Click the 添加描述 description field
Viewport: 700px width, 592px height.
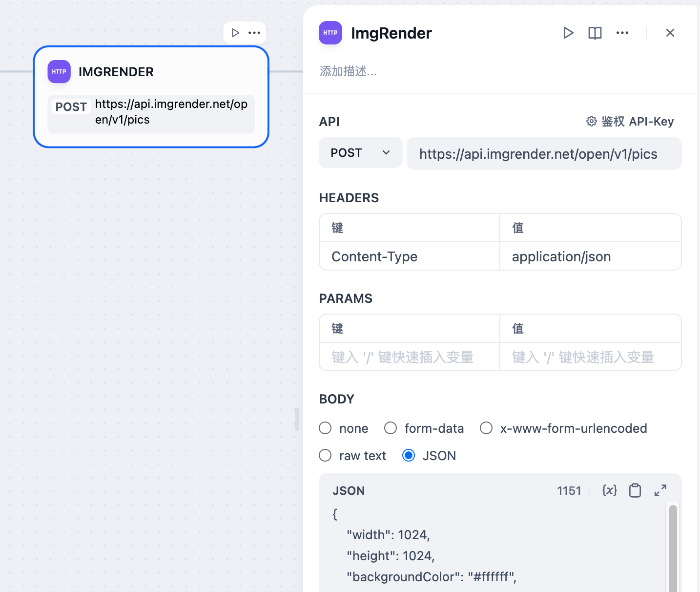(348, 71)
